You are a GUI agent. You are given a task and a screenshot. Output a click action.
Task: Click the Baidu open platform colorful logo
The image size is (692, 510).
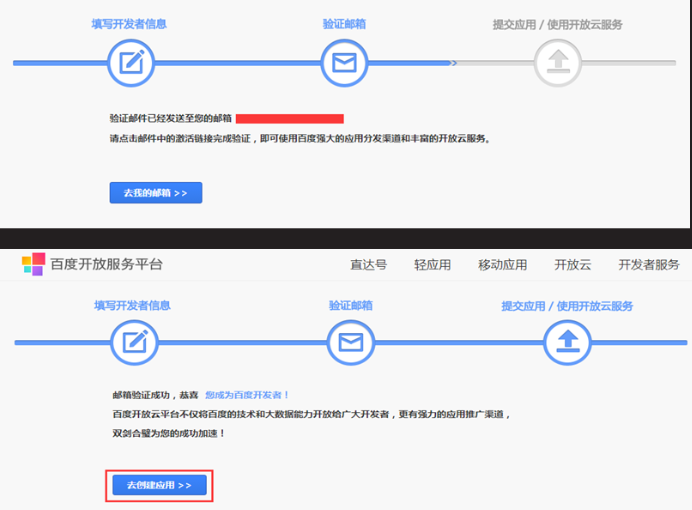[34, 264]
